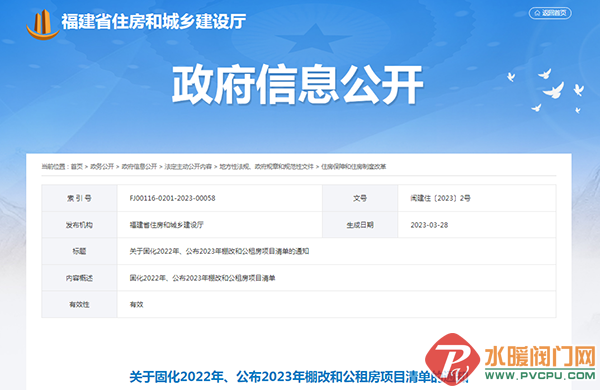Open 政府信息公开 breadcrumb link

pos(139,166)
